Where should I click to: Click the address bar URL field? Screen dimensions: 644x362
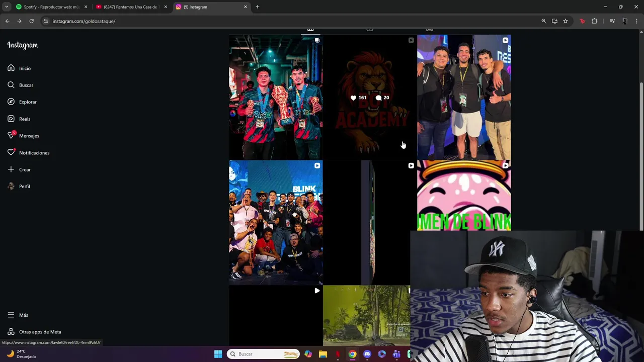pos(292,21)
